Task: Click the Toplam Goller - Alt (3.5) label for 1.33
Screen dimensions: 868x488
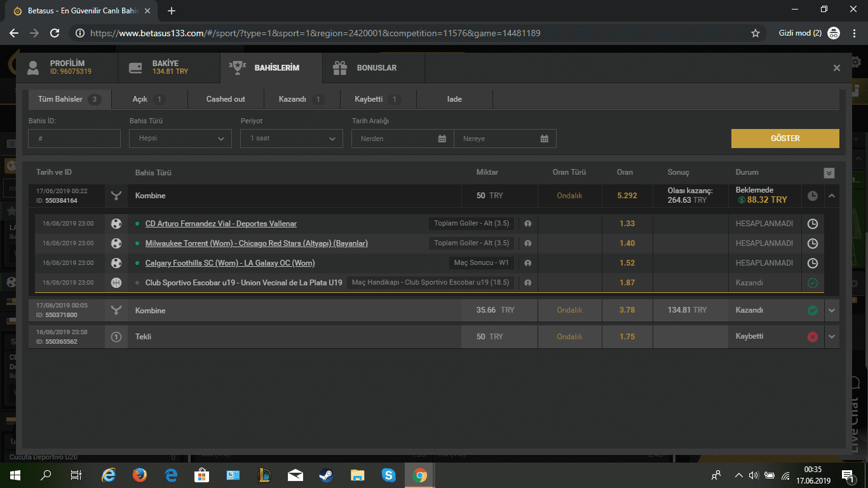Action: (471, 224)
